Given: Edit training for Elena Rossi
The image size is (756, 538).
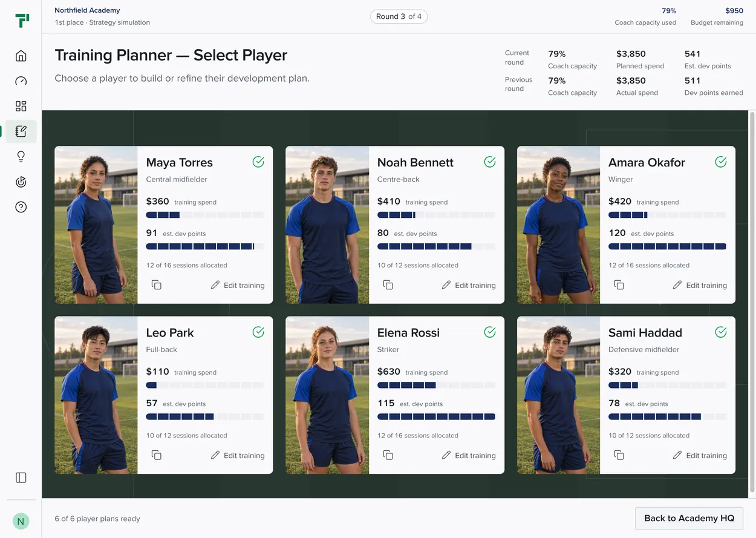Looking at the screenshot, I should tap(469, 455).
